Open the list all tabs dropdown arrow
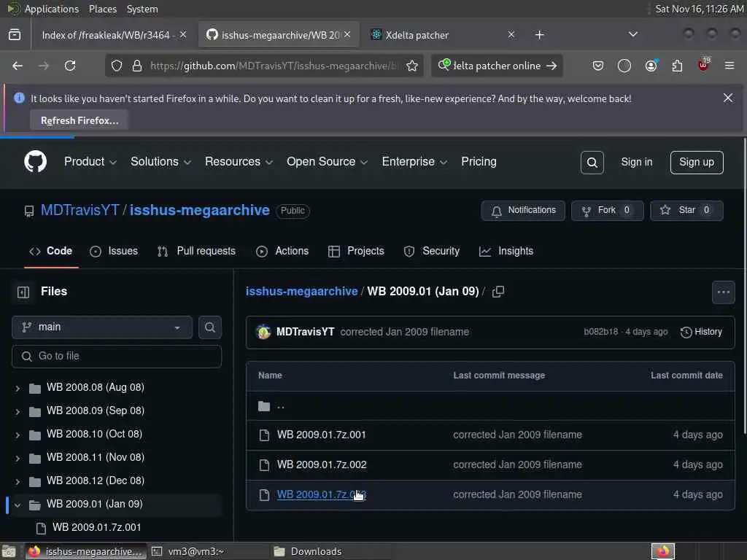747x560 pixels. pos(632,35)
